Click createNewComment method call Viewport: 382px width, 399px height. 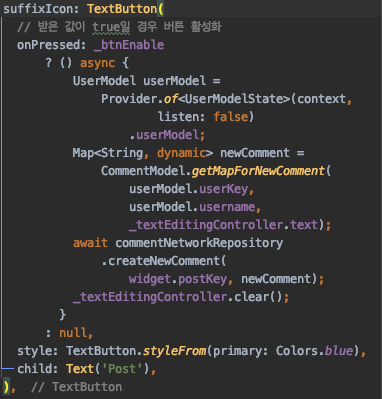point(164,261)
